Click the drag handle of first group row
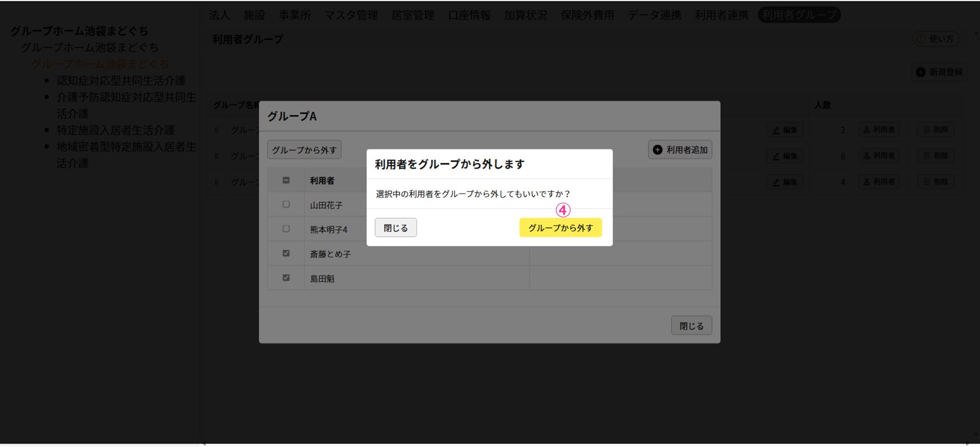The width and height of the screenshot is (980, 447). click(x=216, y=130)
